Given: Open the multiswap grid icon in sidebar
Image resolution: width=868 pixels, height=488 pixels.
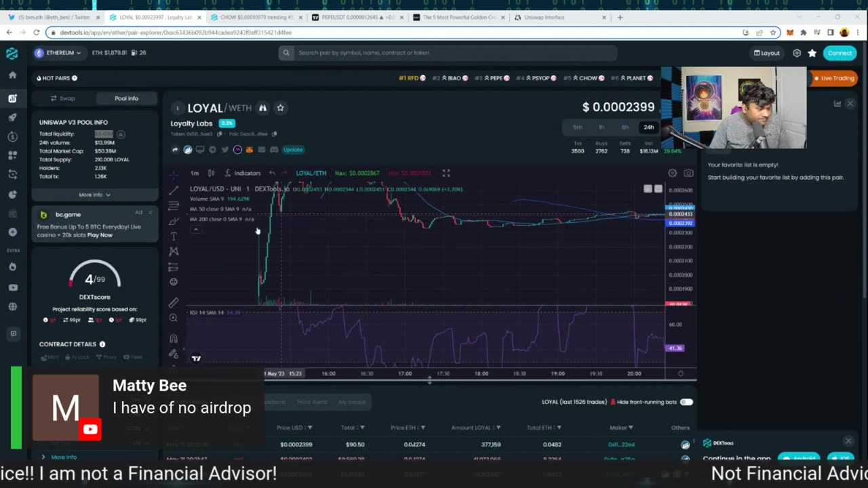Looking at the screenshot, I should 12,155.
